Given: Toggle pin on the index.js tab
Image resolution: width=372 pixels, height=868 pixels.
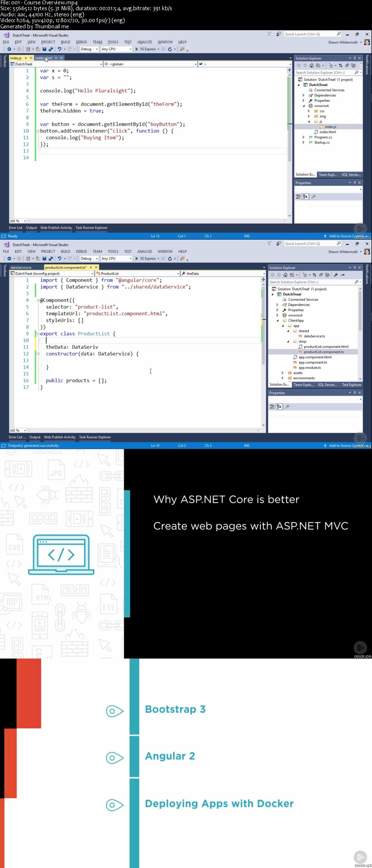Looking at the screenshot, I should [26, 58].
